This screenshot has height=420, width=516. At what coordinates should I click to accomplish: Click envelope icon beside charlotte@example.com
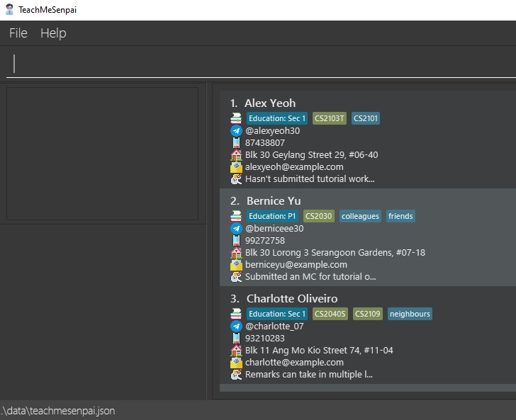(236, 363)
